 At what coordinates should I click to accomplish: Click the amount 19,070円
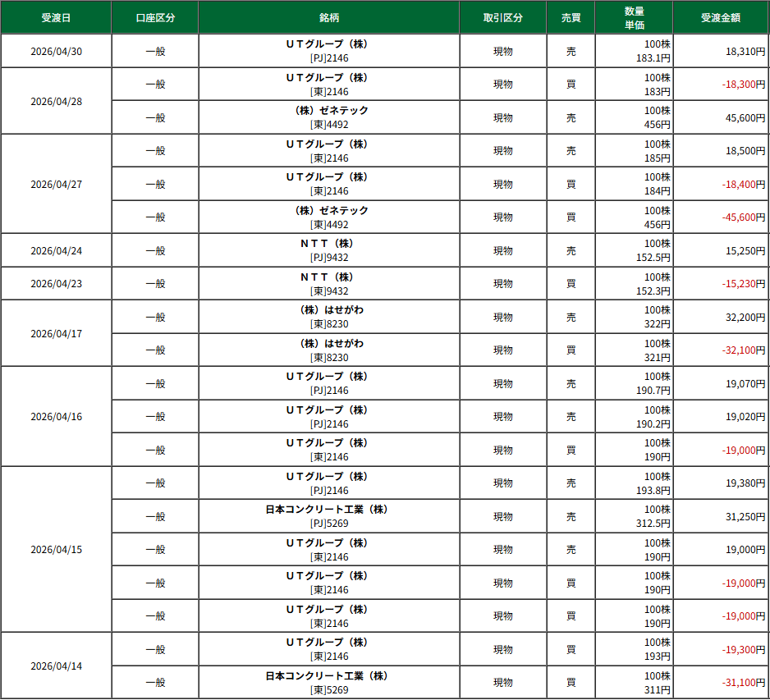745,383
